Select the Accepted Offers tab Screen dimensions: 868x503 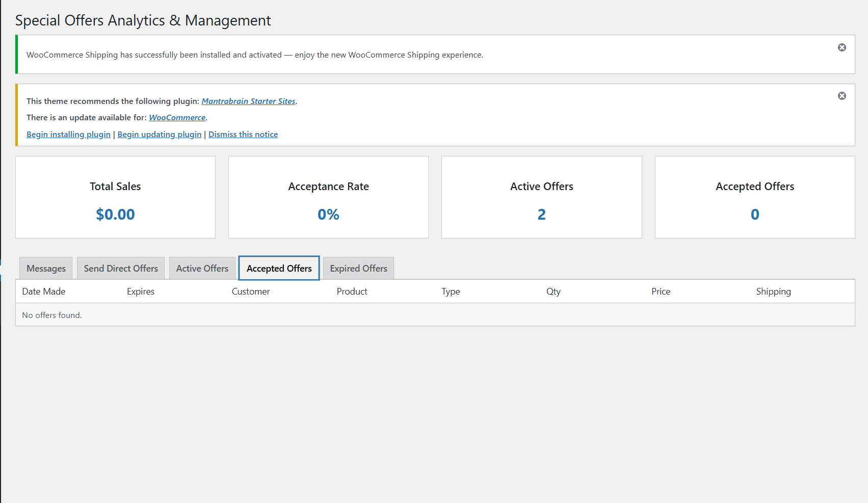point(279,268)
